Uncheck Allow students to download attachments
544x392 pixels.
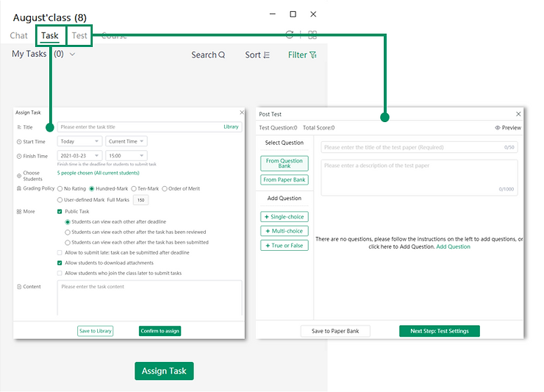60,263
